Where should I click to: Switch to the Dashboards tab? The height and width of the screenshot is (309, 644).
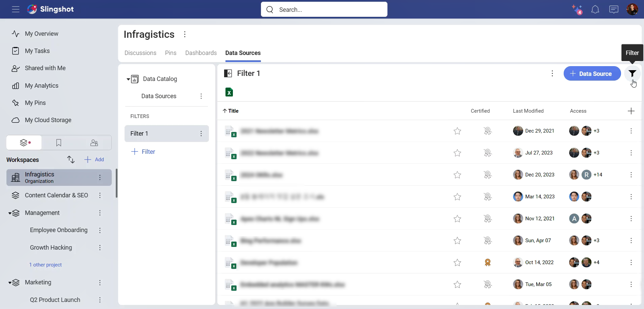tap(201, 53)
